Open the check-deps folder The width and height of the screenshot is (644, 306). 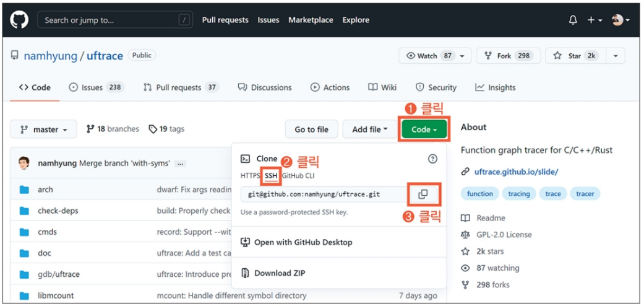coord(58,211)
